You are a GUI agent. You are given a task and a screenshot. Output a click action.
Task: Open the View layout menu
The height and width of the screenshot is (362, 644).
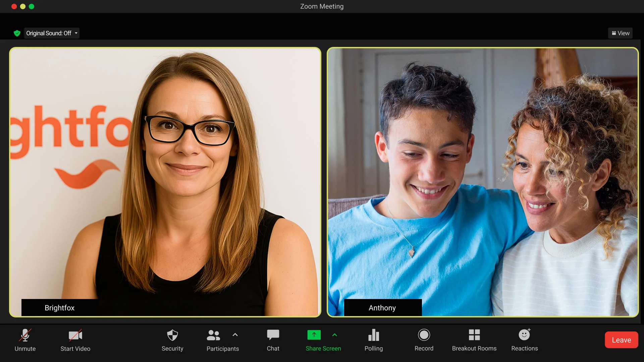620,33
